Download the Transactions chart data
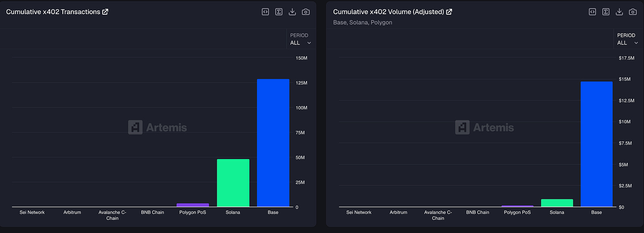This screenshot has height=233, width=644. pyautogui.click(x=292, y=12)
